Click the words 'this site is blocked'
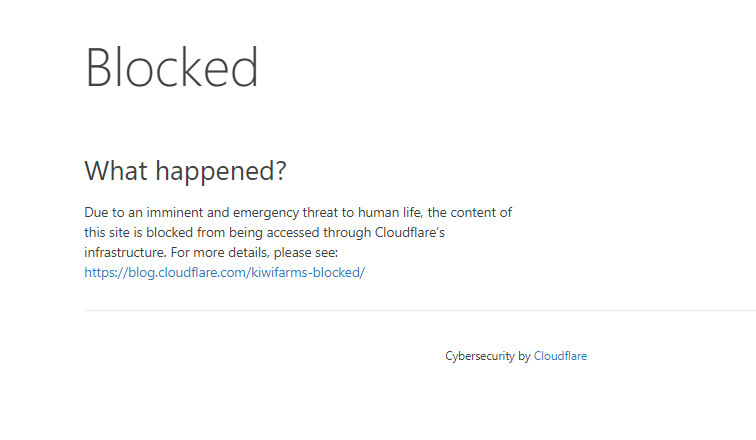The width and height of the screenshot is (756, 440). (139, 233)
